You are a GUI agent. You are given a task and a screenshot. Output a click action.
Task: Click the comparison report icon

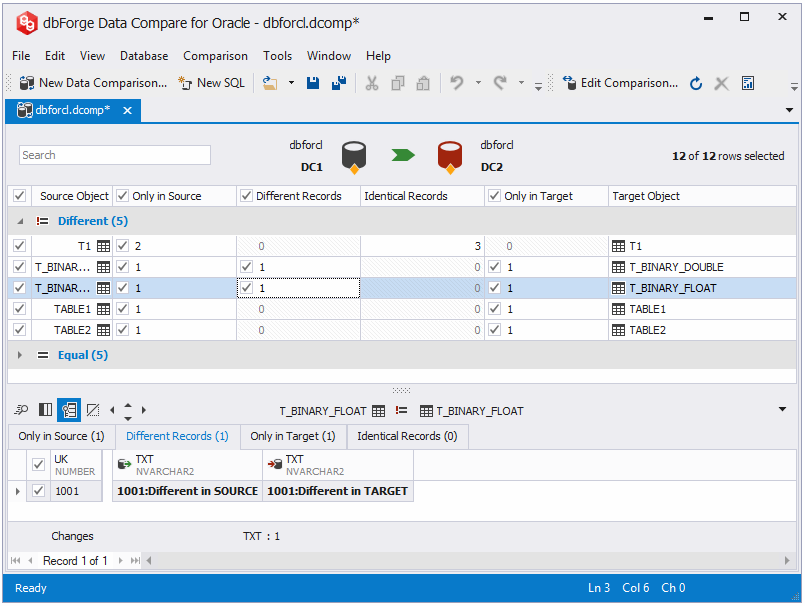coord(748,83)
